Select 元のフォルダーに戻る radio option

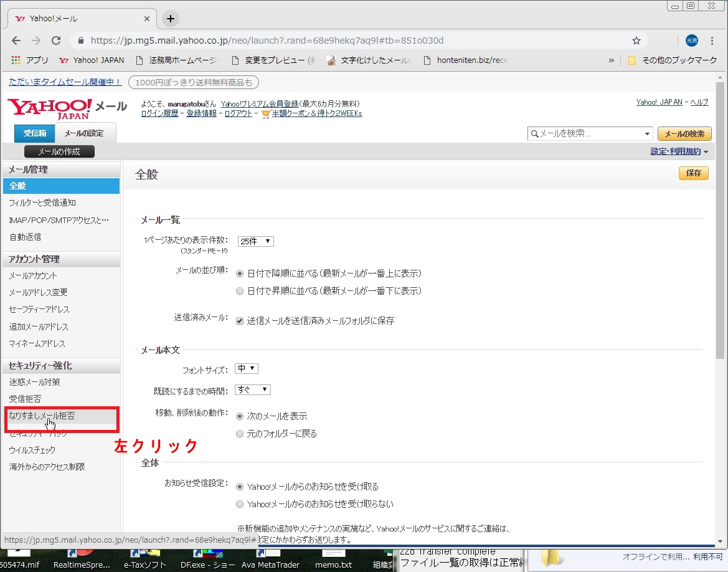(240, 434)
